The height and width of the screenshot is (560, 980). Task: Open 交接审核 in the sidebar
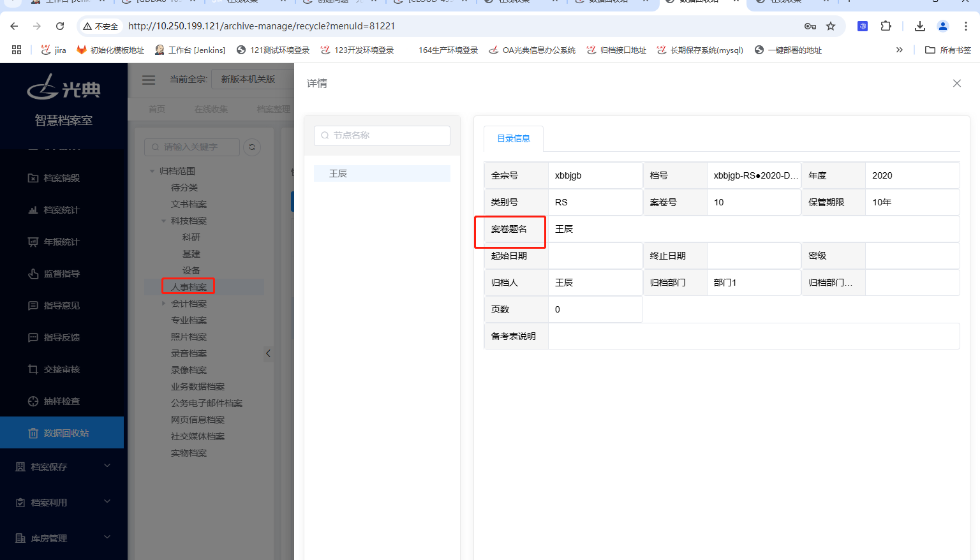[62, 369]
